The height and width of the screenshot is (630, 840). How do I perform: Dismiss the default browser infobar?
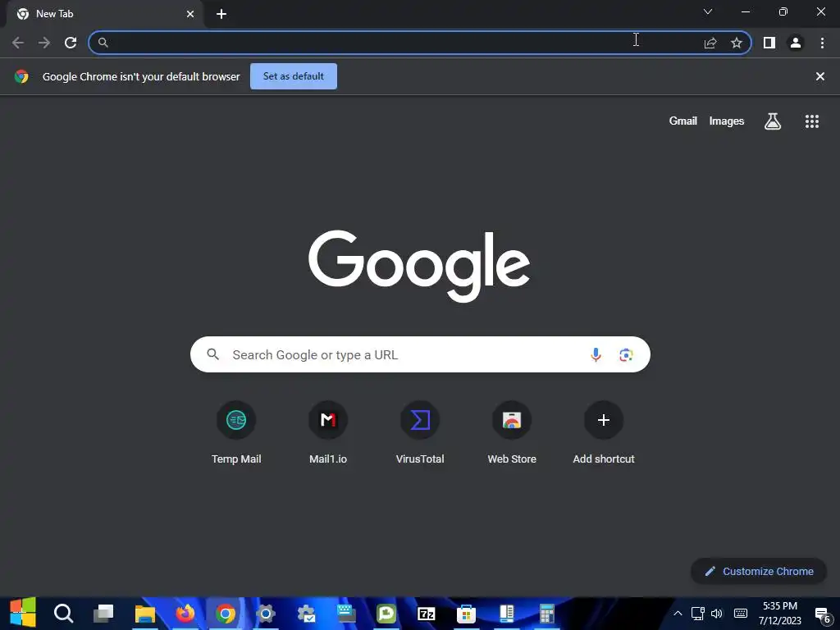(820, 76)
